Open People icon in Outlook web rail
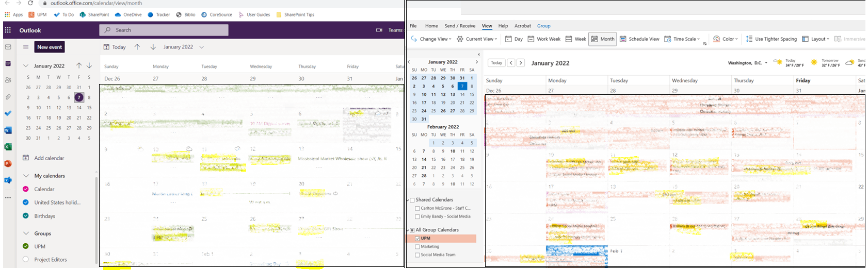This screenshot has width=868, height=270. click(x=8, y=80)
